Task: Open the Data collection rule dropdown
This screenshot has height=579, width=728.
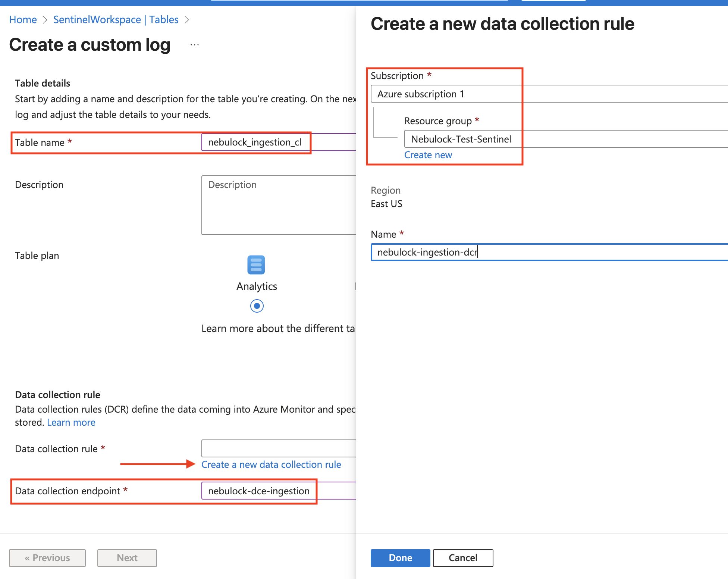Action: pyautogui.click(x=279, y=448)
